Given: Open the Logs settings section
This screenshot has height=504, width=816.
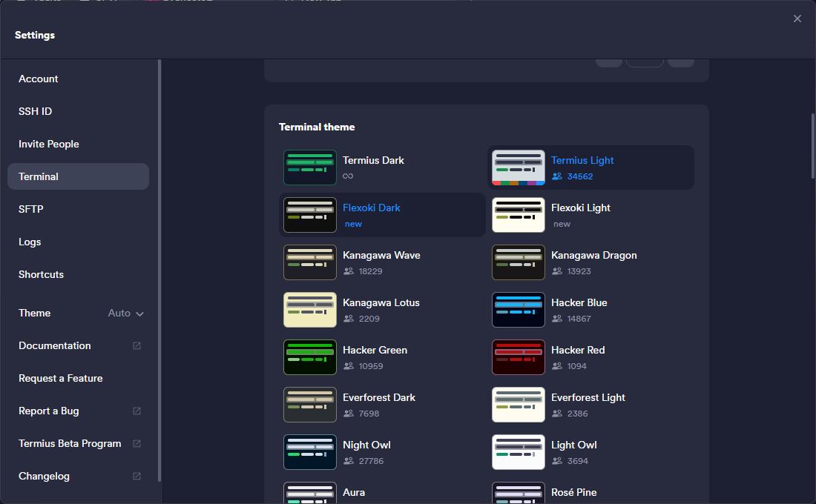Looking at the screenshot, I should pos(78,242).
